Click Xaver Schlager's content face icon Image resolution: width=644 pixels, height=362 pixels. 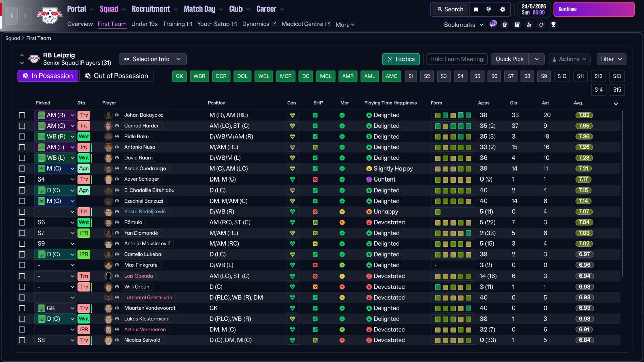point(369,179)
